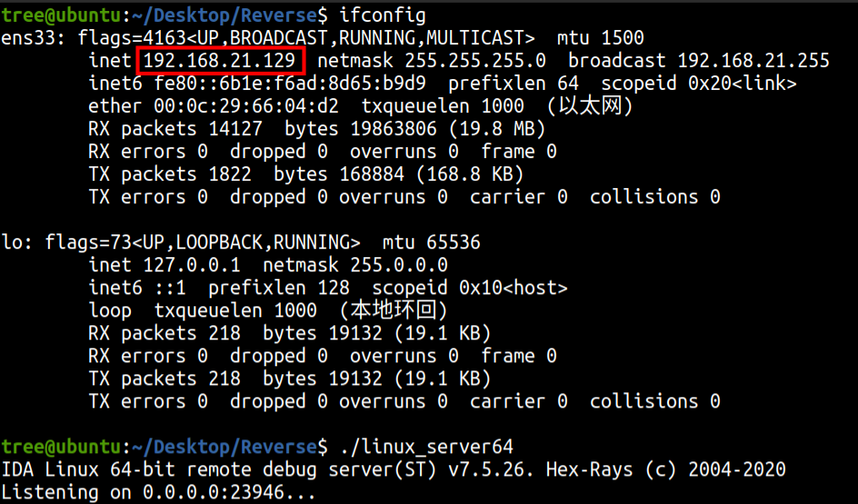Click the ens33 TX packets 1822 count
The image size is (858, 504).
pos(231,174)
